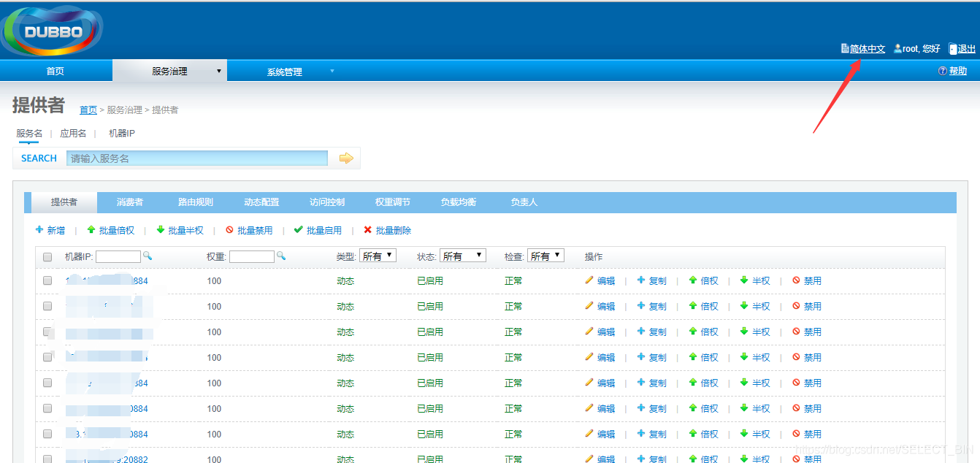Switch to the 负载均衡 tab

[459, 202]
